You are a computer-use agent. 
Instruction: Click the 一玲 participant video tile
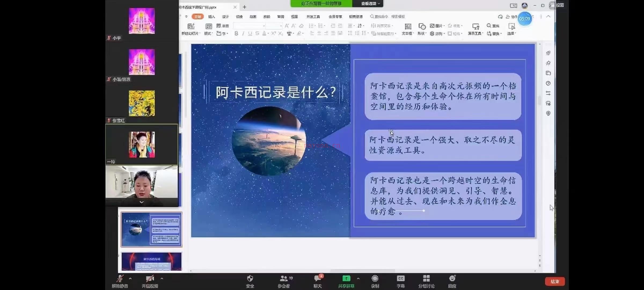point(142,144)
